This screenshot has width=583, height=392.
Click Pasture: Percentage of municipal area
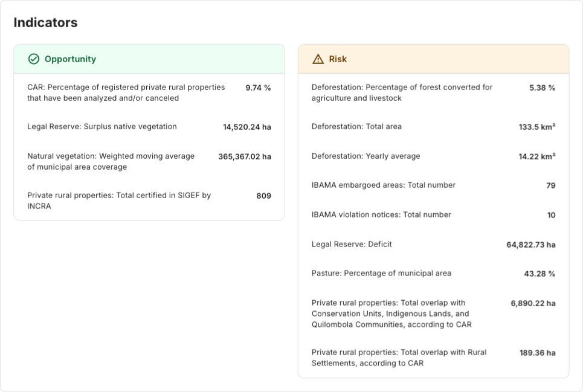(381, 274)
